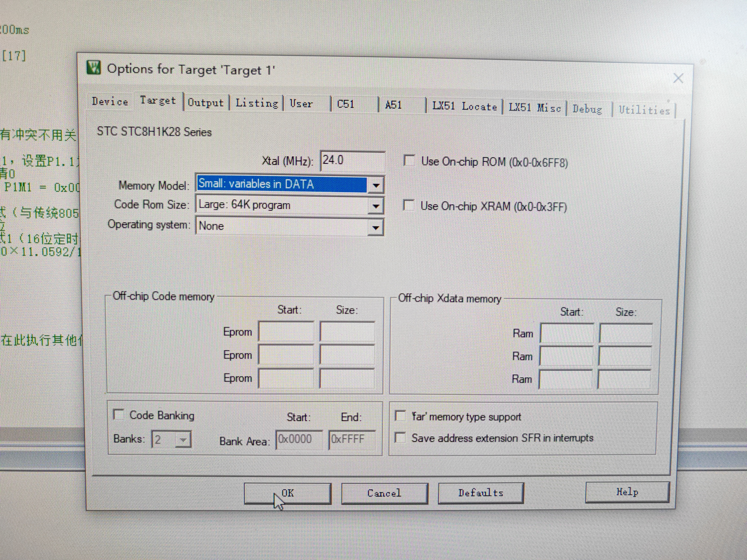
Task: Click the 'STC STC8H1K28 Series' device text
Action: coord(154,131)
